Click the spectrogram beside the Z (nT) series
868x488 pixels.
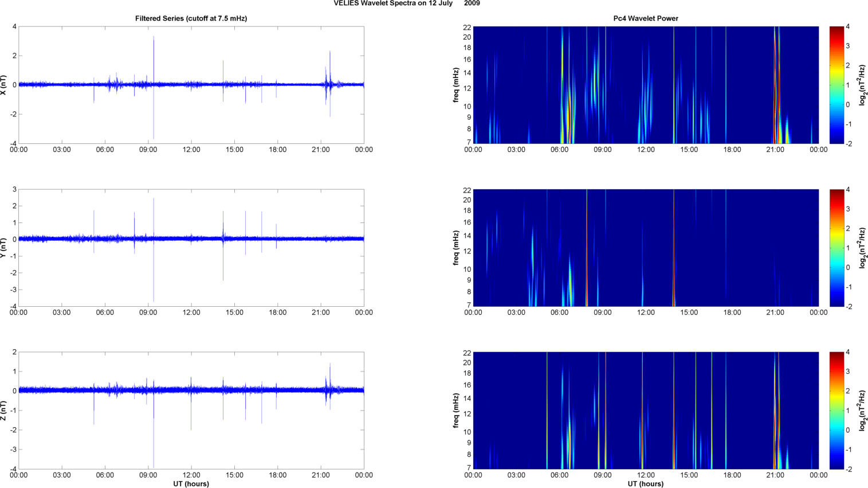[646, 411]
